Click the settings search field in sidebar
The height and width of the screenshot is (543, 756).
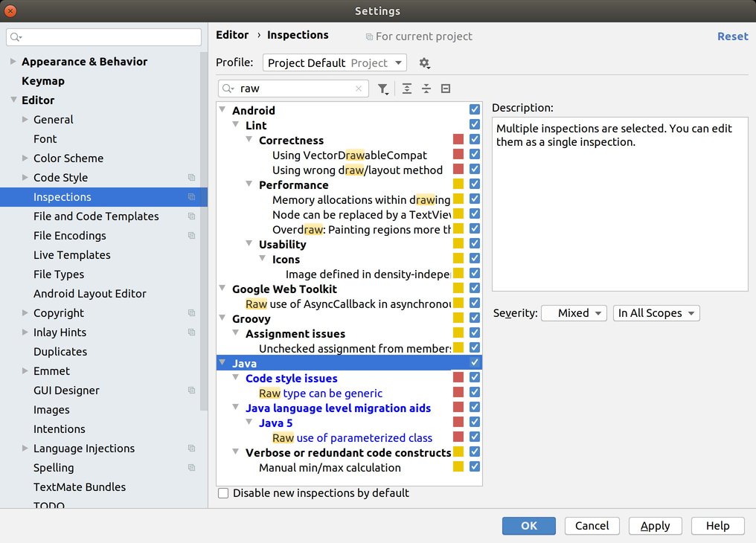pyautogui.click(x=104, y=37)
